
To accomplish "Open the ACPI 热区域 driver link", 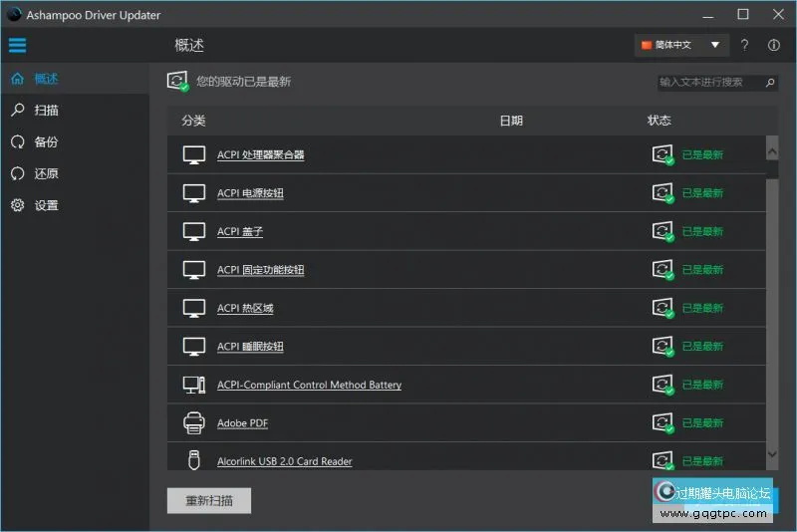I will click(x=245, y=308).
